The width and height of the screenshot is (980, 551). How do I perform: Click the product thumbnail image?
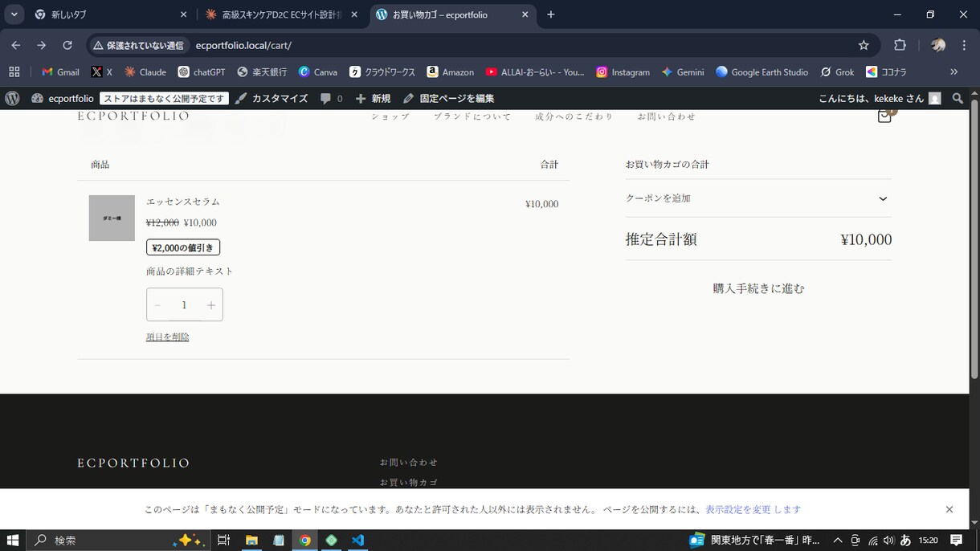pyautogui.click(x=112, y=218)
